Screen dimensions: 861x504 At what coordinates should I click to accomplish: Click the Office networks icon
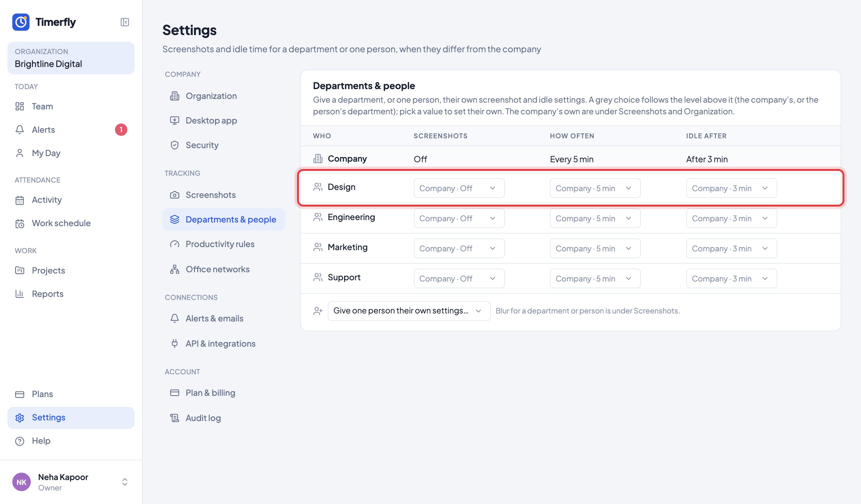click(x=175, y=270)
